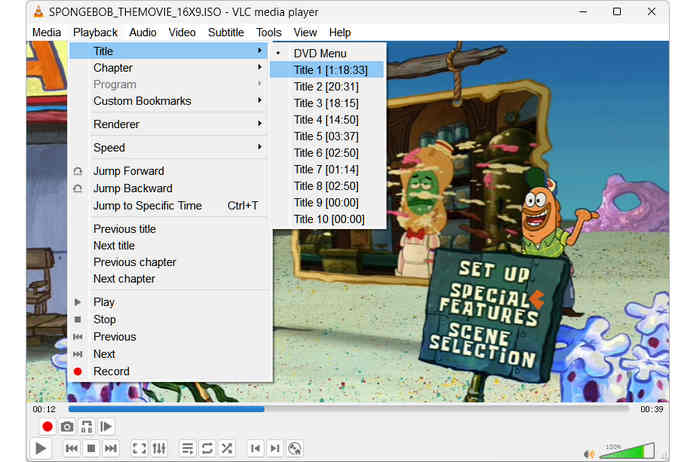The image size is (700, 462).
Task: Show the playlist with the list icon
Action: (188, 448)
